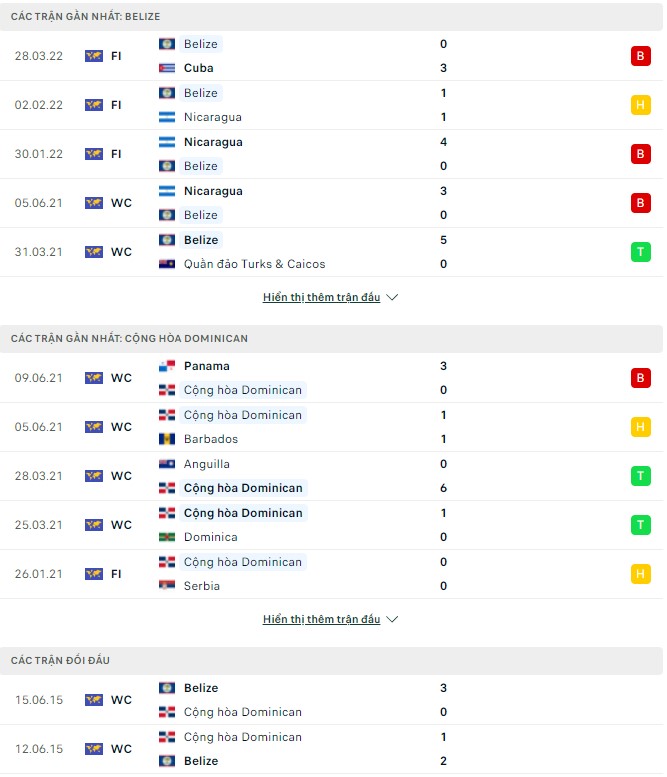Screen dimensions: 667x777
Task: Click the Anguilla flag icon
Action: tap(167, 464)
